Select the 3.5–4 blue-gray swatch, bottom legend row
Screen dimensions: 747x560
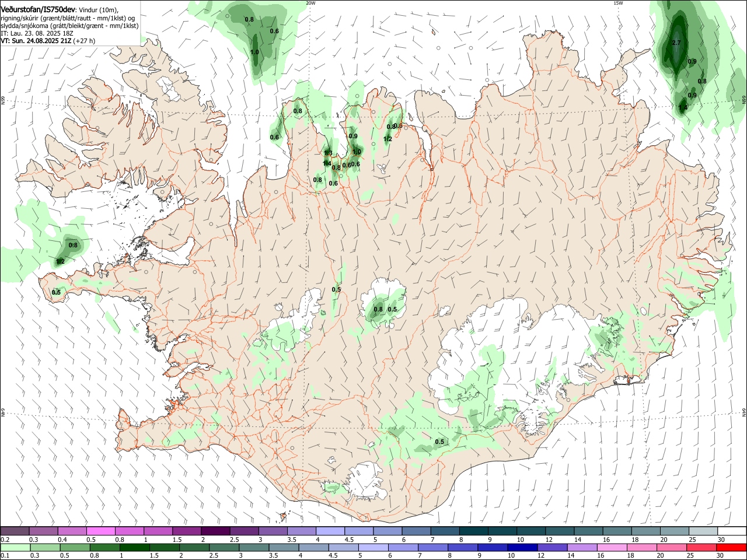[x=284, y=548]
